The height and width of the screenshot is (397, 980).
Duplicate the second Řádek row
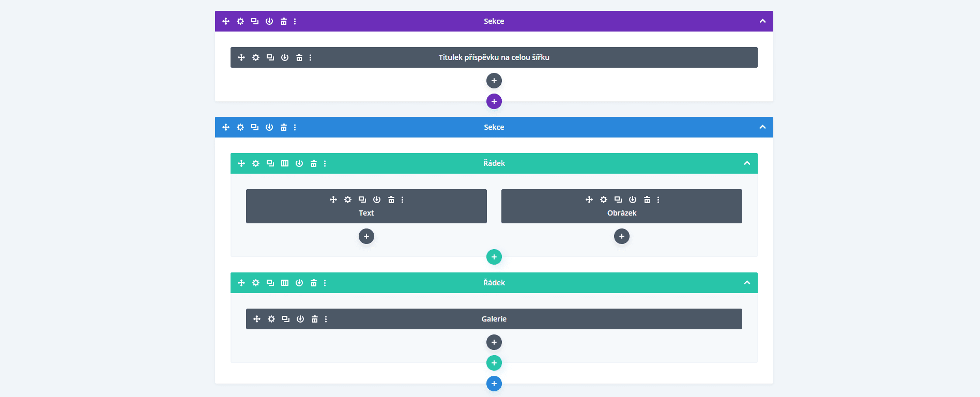270,283
